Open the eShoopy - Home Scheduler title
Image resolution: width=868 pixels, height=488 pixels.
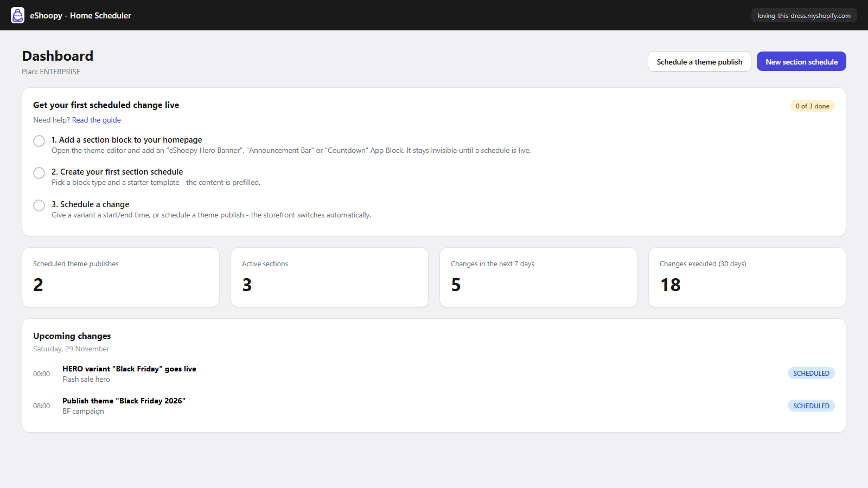click(80, 16)
